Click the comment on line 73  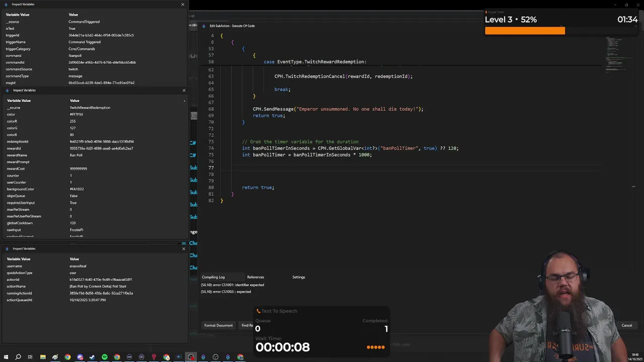point(300,142)
